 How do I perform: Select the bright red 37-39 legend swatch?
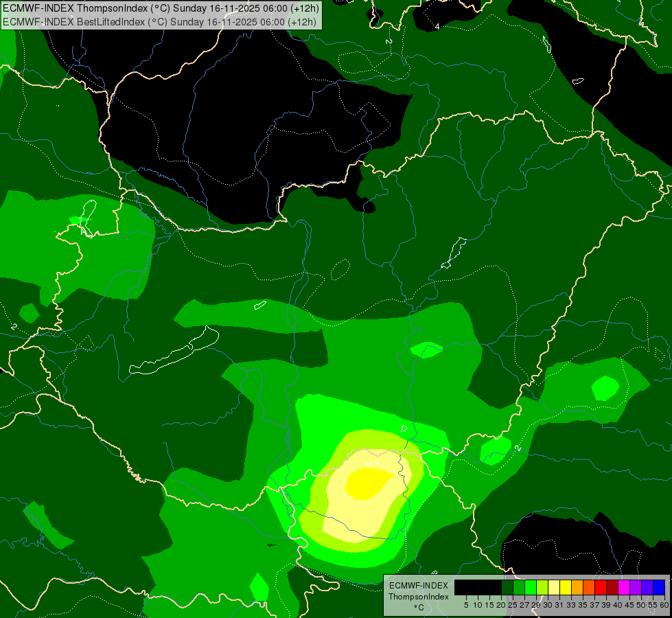(601, 587)
